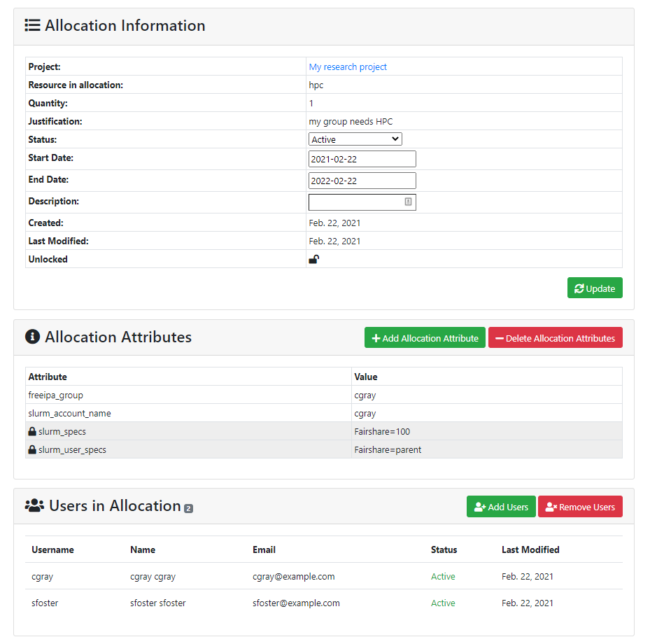Click the icon inside the Description field
The height and width of the screenshot is (644, 657).
pos(408,202)
